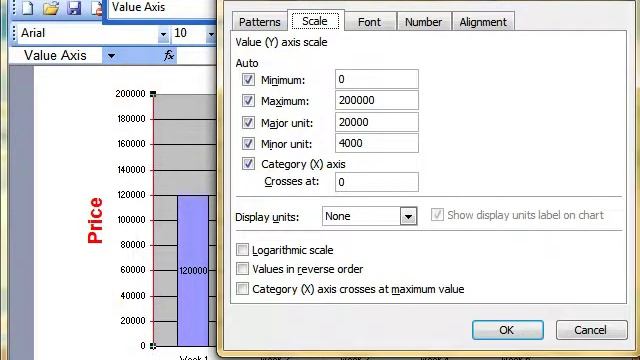Screen dimensions: 640x360
Task: Toggle Category (X) axis Crosses at checkbox
Action: (248, 164)
